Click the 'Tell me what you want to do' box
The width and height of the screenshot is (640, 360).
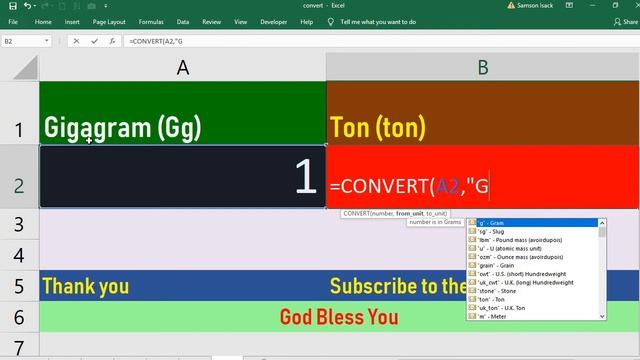378,22
